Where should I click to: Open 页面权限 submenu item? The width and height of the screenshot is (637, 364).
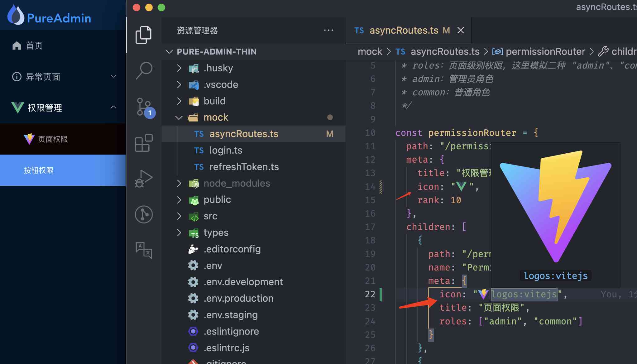click(x=63, y=139)
